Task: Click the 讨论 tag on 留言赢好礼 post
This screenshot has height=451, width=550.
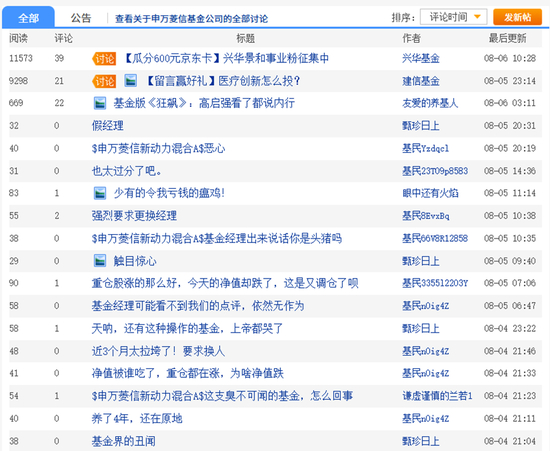Action: coord(104,81)
